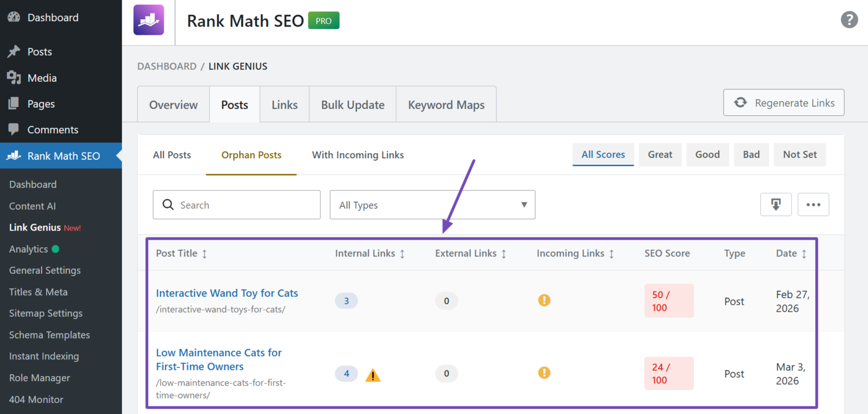Filter by Great score

coord(660,155)
